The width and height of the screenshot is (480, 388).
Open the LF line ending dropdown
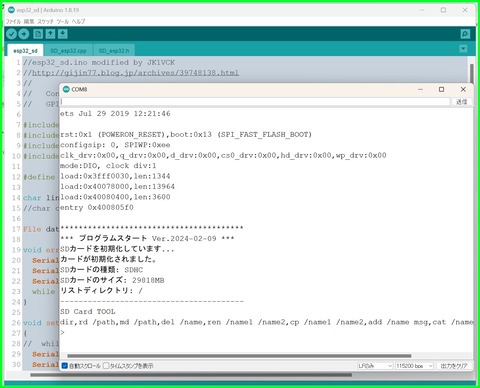click(375, 366)
